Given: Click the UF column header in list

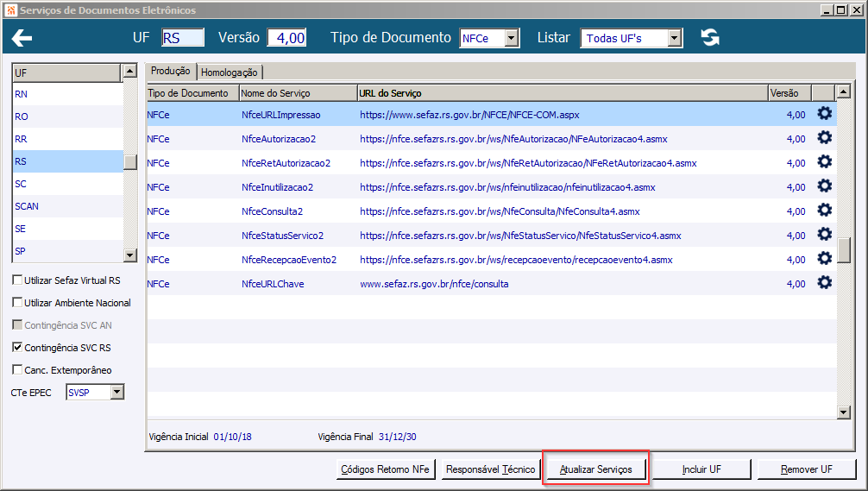Looking at the screenshot, I should click(x=66, y=72).
